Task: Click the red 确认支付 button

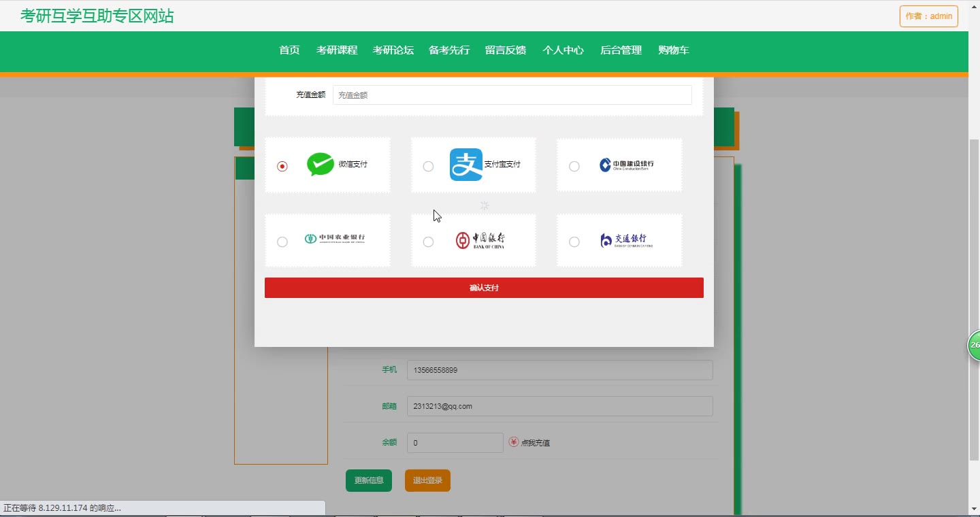Action: [x=484, y=288]
